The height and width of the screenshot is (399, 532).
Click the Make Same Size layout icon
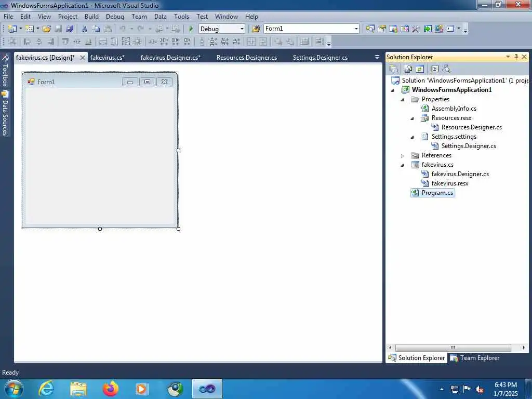pos(126,42)
